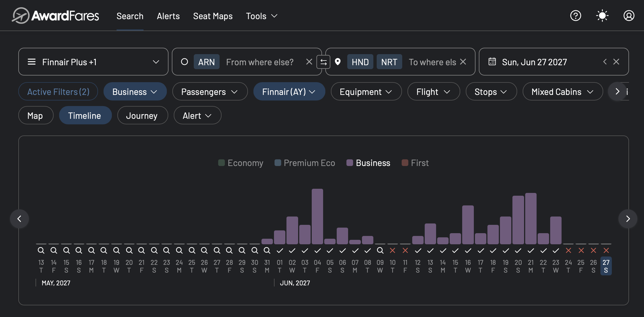Expand the Finnair Plus +1 program dropdown
Image resolution: width=644 pixels, height=317 pixels.
click(93, 62)
